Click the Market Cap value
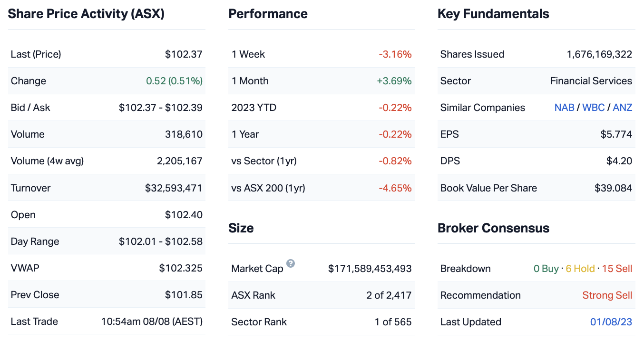 click(370, 269)
